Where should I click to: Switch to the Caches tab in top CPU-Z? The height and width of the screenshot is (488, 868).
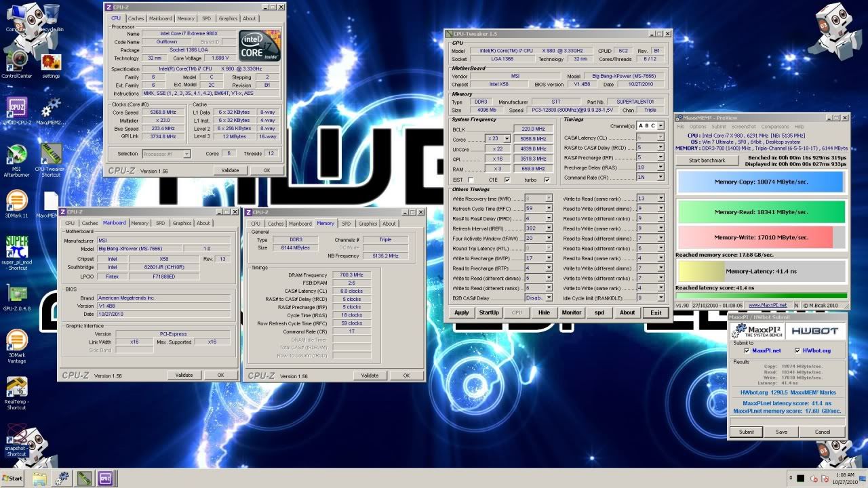pos(136,18)
